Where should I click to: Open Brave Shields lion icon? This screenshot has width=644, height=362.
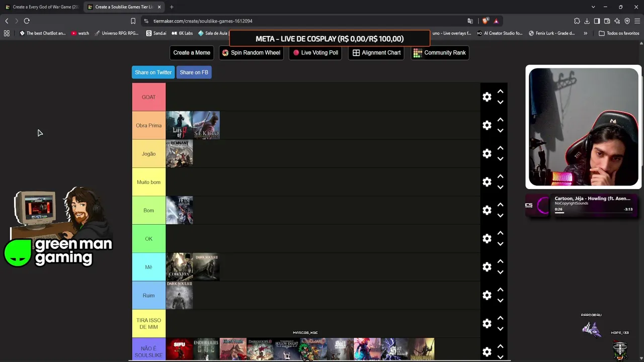pyautogui.click(x=485, y=21)
